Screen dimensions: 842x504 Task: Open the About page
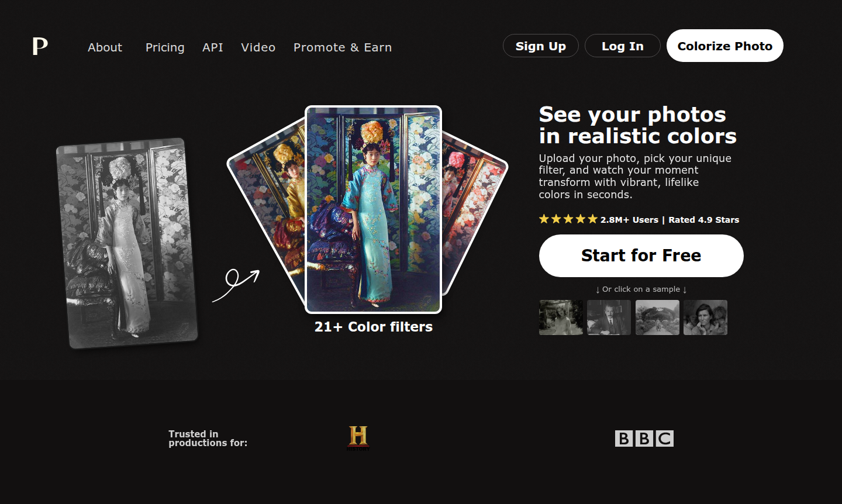click(105, 47)
